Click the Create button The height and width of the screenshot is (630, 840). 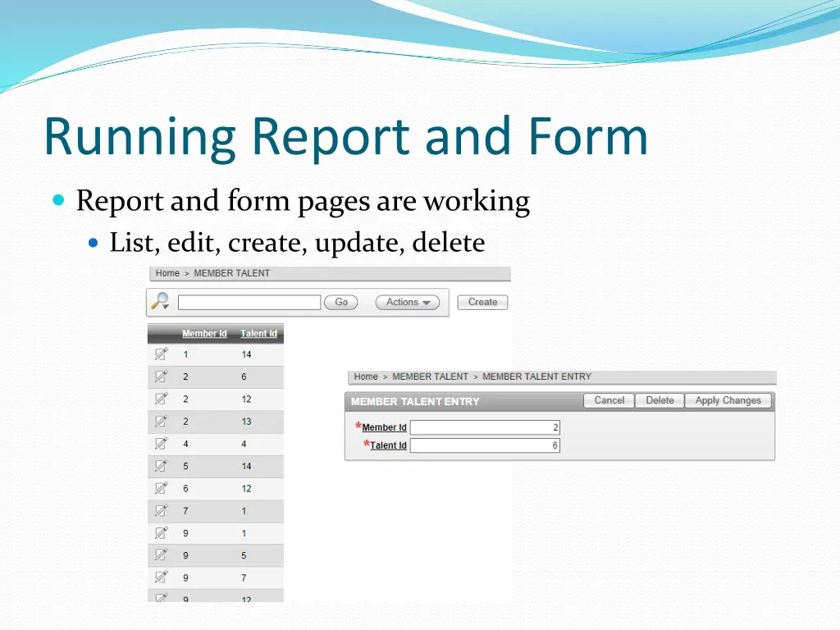click(482, 302)
